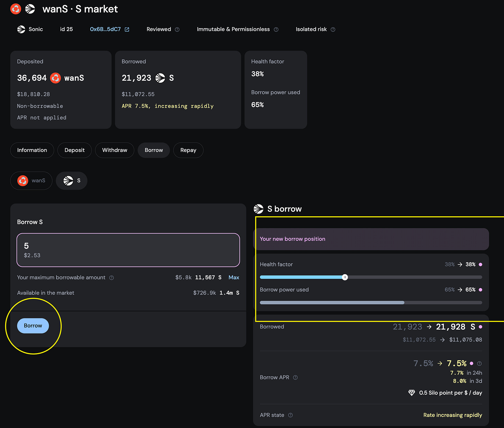This screenshot has width=504, height=428.
Task: Click the id 25 text
Action: [66, 29]
